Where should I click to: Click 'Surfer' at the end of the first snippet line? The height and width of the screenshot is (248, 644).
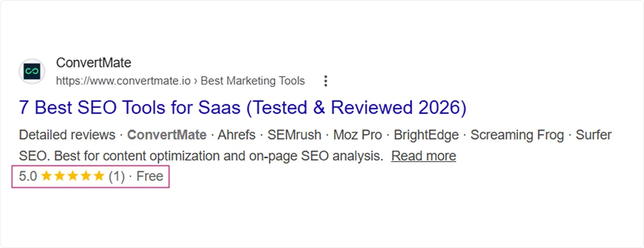point(594,135)
